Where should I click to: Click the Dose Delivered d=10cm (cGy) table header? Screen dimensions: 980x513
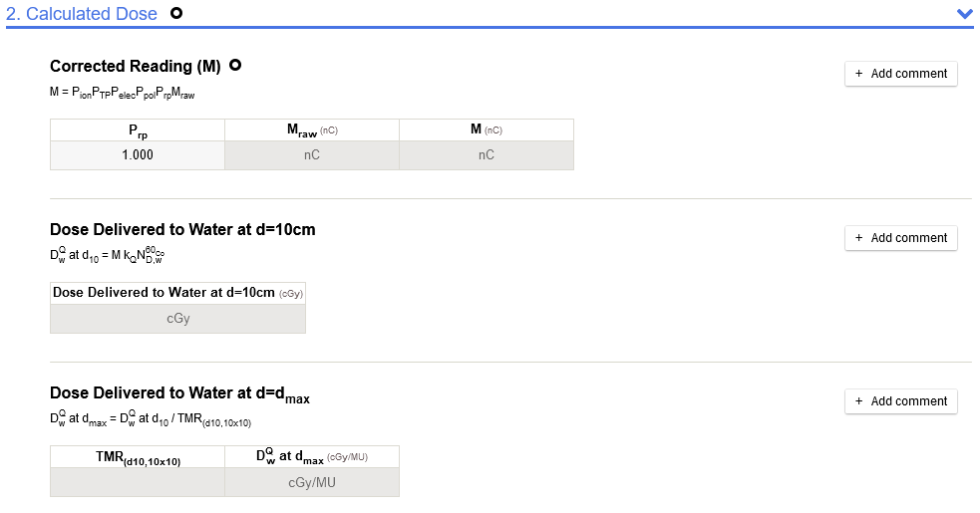click(x=178, y=293)
